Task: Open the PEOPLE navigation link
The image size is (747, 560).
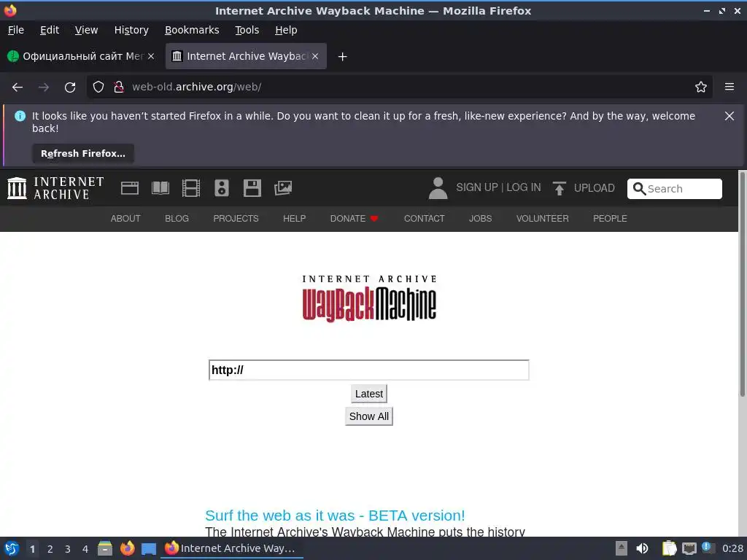Action: tap(610, 219)
